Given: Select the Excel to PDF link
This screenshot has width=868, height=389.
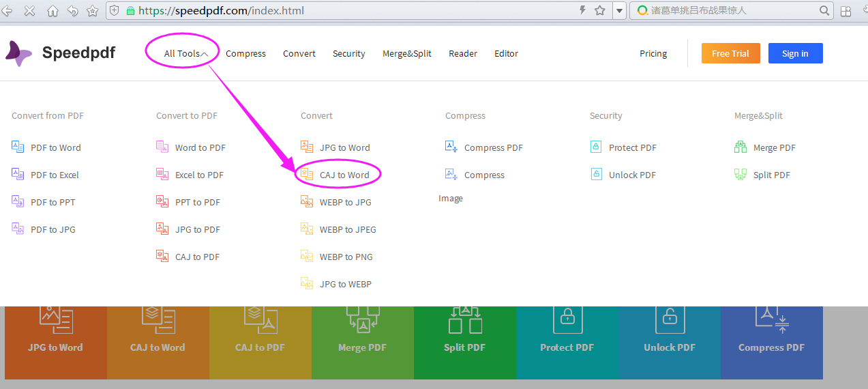Looking at the screenshot, I should point(199,175).
